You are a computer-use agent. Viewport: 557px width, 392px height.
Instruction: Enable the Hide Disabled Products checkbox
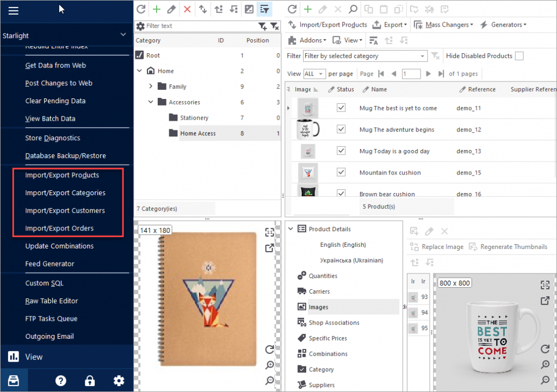pos(520,56)
